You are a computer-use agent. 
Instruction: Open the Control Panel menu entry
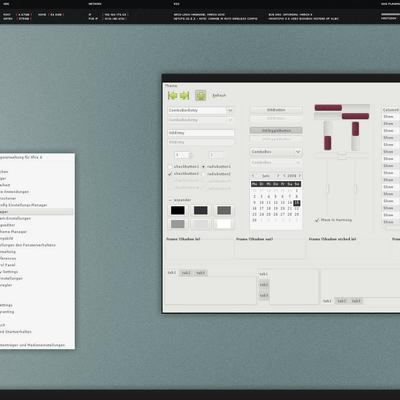click(x=37, y=265)
